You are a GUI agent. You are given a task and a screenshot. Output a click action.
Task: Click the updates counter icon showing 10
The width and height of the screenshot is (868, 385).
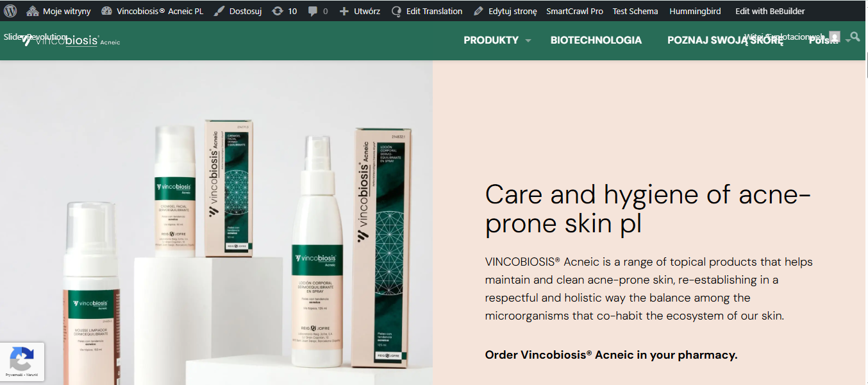point(278,11)
